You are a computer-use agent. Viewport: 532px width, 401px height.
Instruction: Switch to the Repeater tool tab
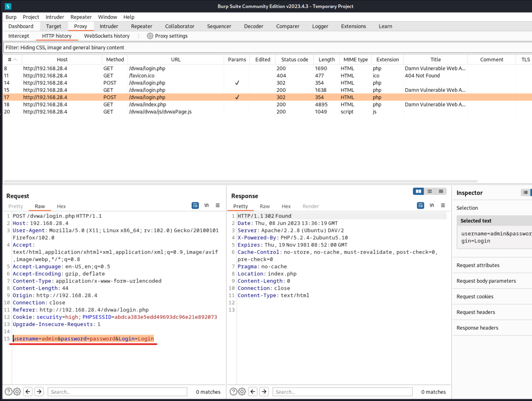[x=142, y=26]
